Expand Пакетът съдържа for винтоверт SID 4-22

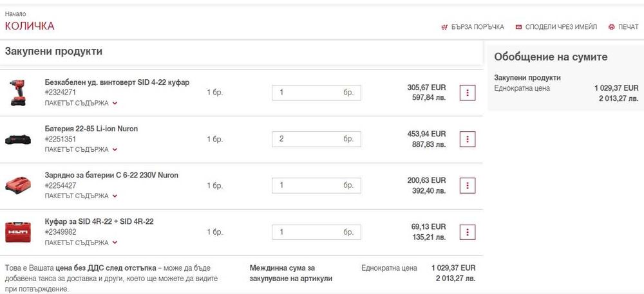[x=81, y=104]
